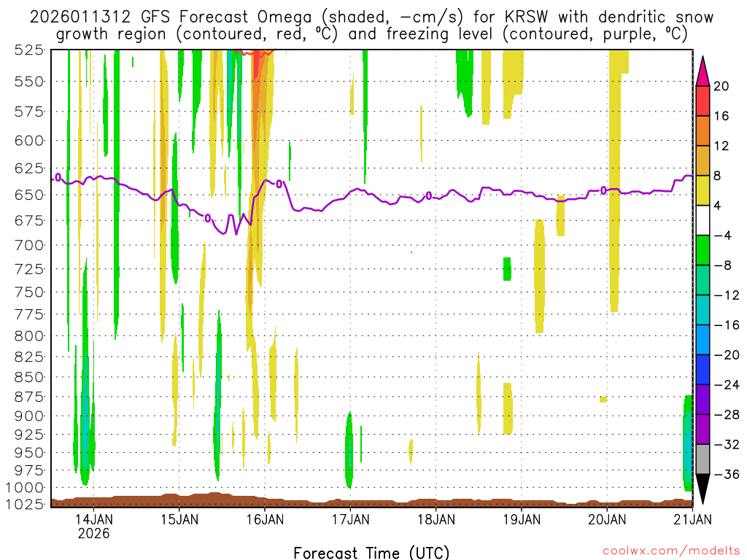The height and width of the screenshot is (560, 747).
Task: Click the 800 pressure level label
Action: (29, 335)
